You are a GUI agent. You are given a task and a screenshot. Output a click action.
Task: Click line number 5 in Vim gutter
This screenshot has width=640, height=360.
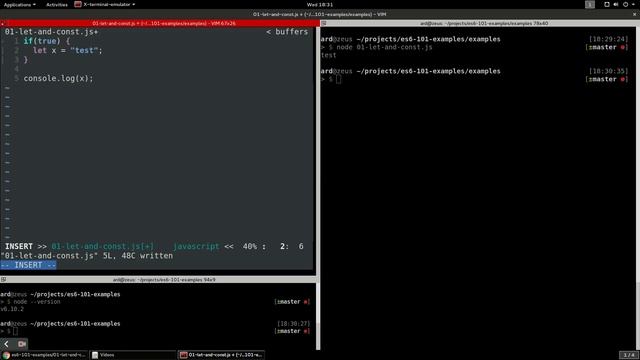click(x=16, y=78)
